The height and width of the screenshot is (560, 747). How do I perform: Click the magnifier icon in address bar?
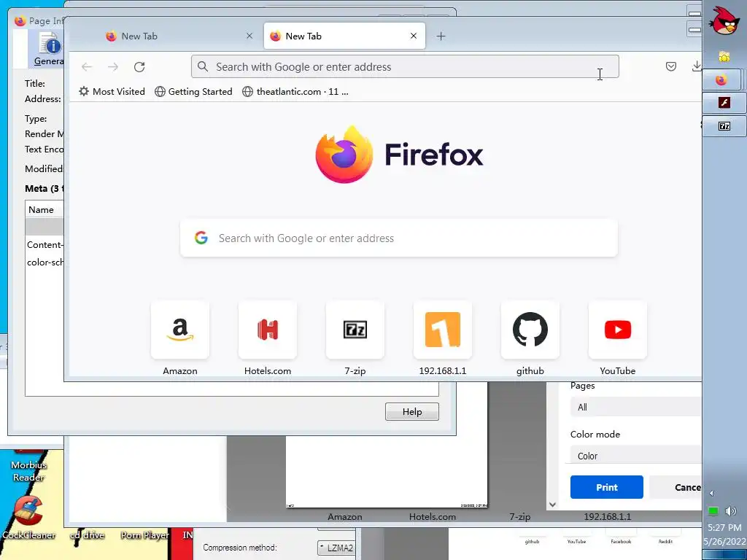point(203,66)
